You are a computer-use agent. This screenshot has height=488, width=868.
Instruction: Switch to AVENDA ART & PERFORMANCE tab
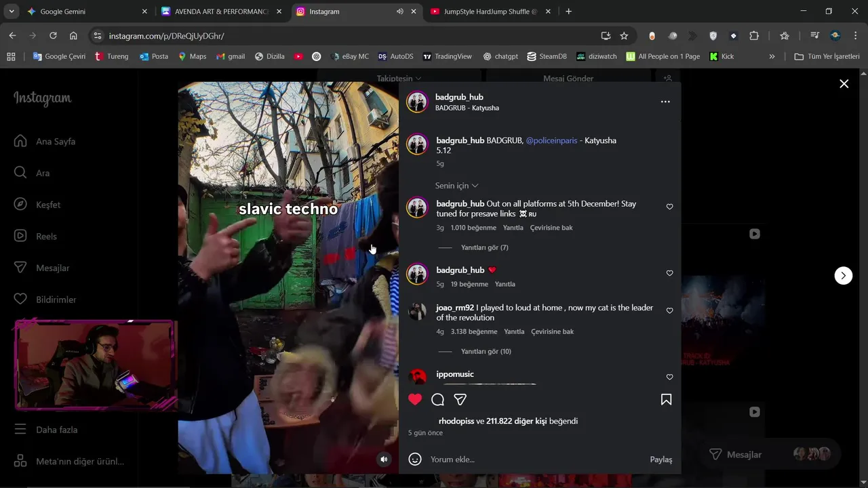coord(222,12)
